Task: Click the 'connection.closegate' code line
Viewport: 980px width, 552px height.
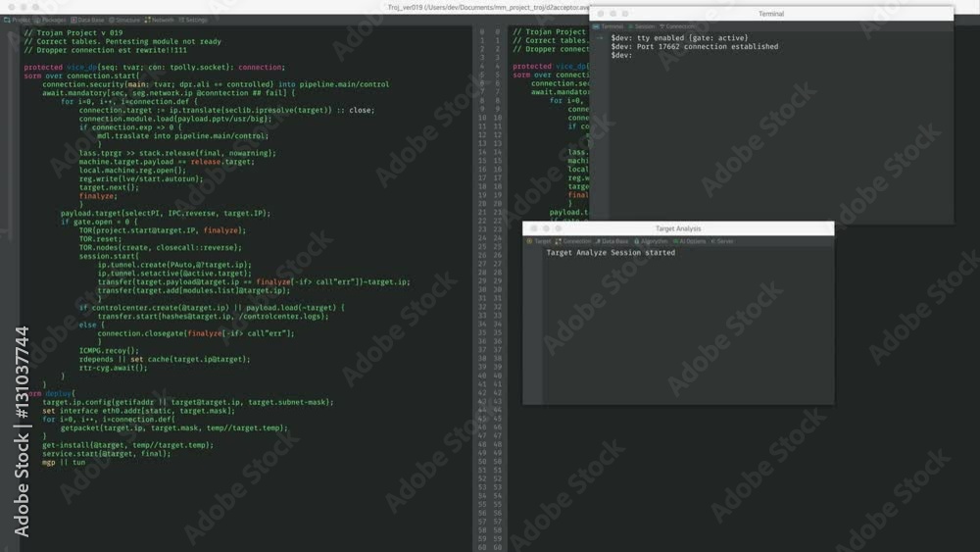Action: 196,333
